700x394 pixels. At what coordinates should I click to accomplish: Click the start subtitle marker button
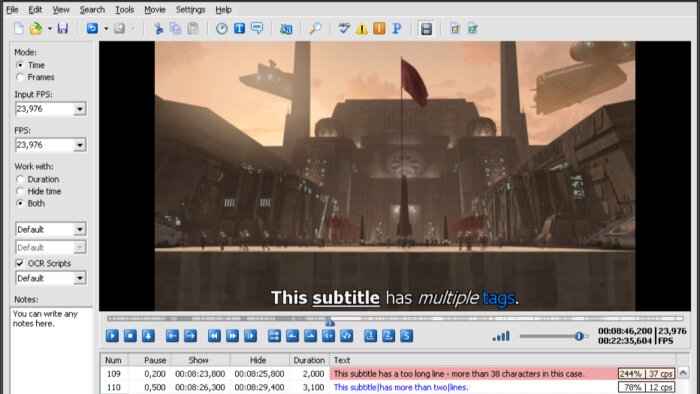tap(329, 336)
